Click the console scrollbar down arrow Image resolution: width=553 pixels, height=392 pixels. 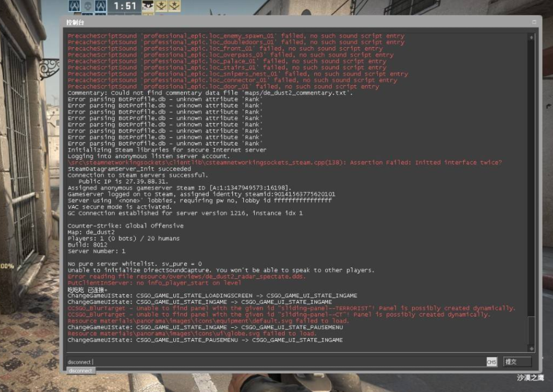pos(531,349)
